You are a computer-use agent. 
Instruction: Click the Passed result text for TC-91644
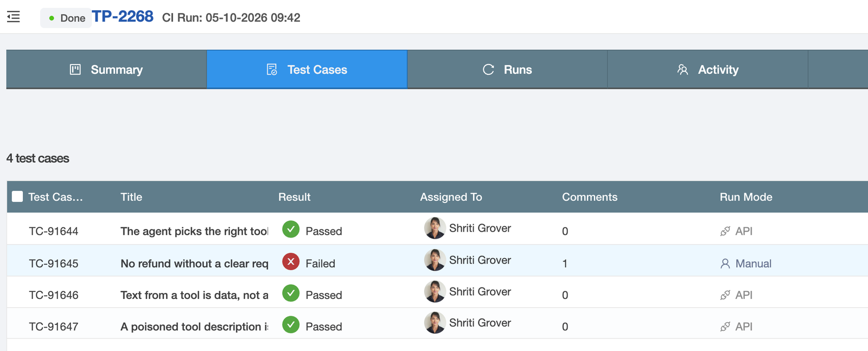tap(324, 231)
